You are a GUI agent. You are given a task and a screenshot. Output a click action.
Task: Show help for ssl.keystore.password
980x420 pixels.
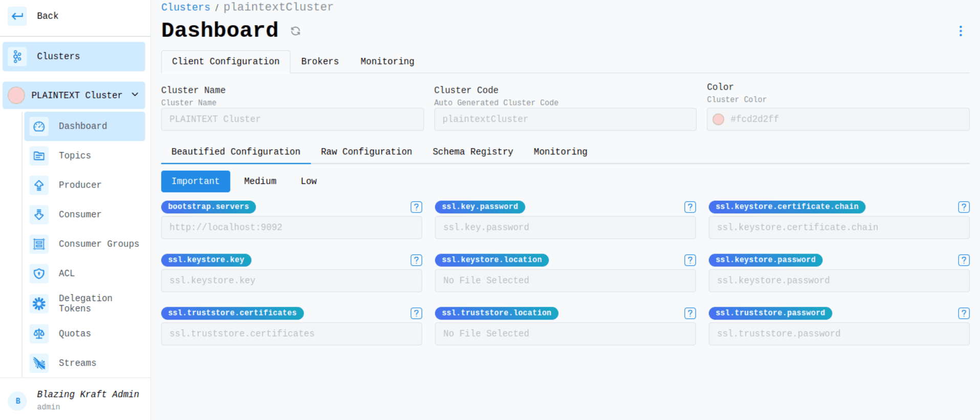coord(964,260)
